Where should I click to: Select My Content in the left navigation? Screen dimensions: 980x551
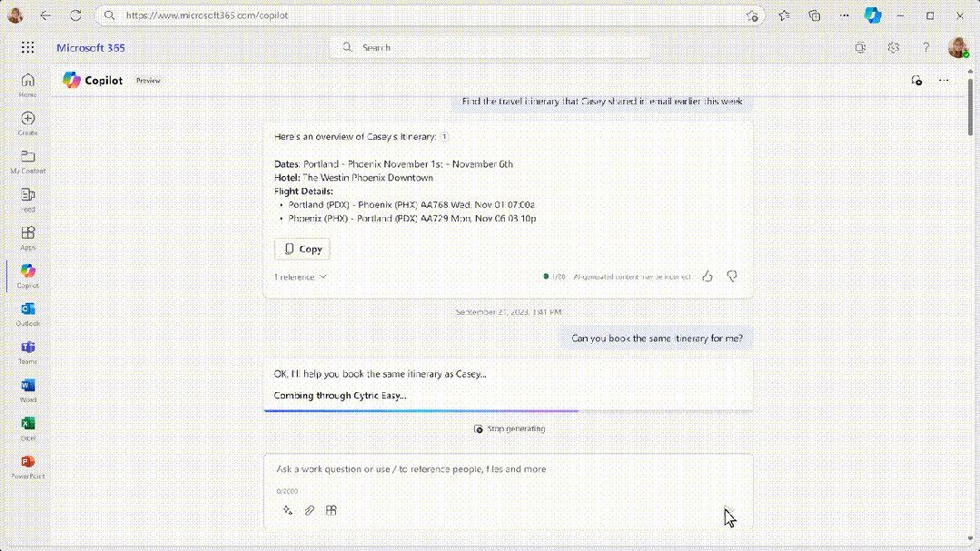pos(28,161)
